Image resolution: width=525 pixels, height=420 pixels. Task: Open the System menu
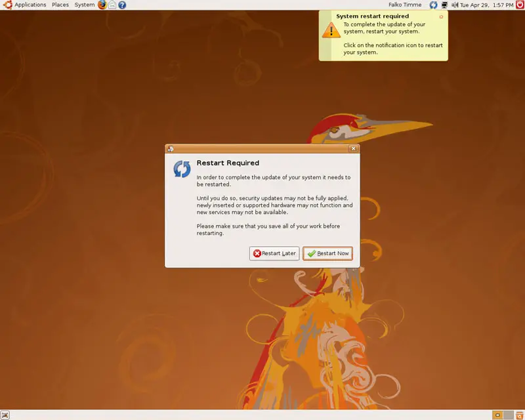pos(85,5)
